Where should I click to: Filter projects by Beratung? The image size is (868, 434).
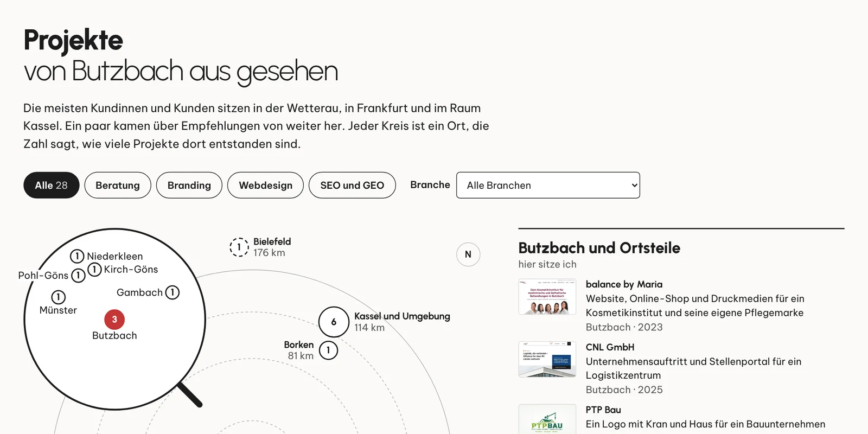(118, 185)
